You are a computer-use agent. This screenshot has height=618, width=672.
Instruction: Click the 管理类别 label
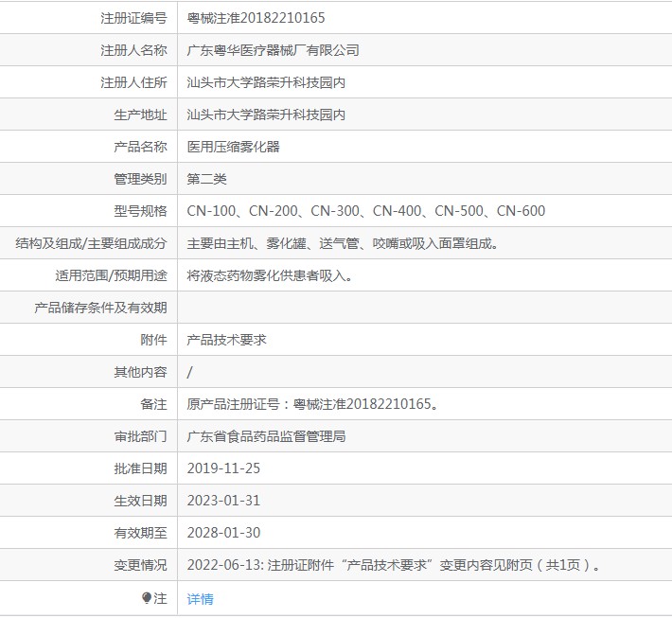tap(141, 179)
